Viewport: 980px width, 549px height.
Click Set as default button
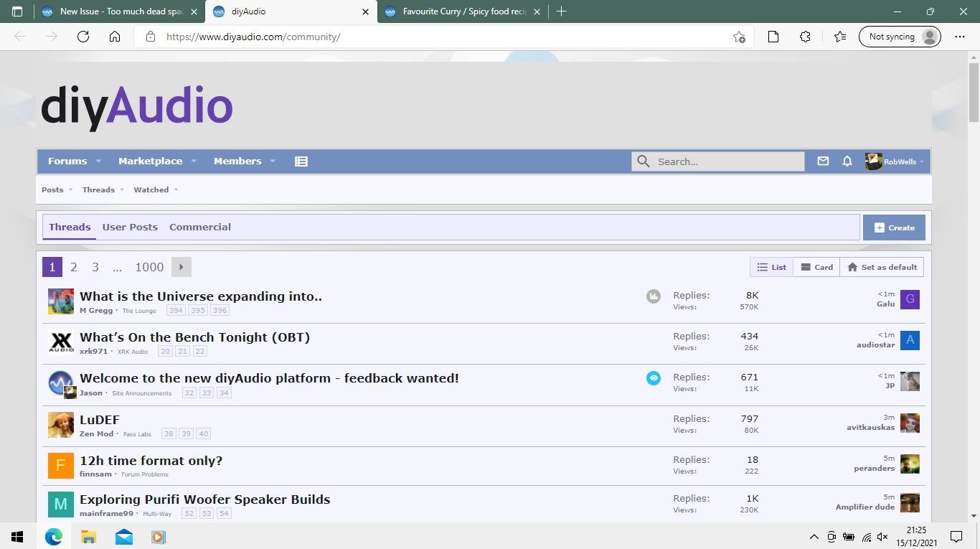[882, 267]
